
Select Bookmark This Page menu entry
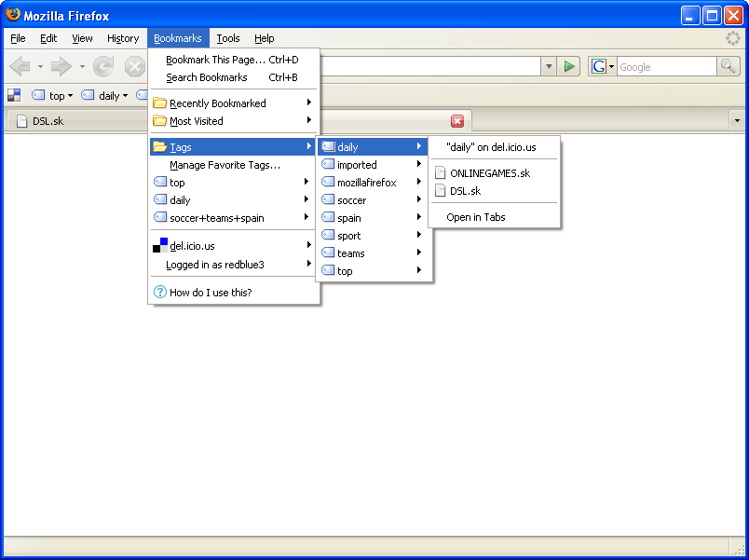[x=234, y=60]
